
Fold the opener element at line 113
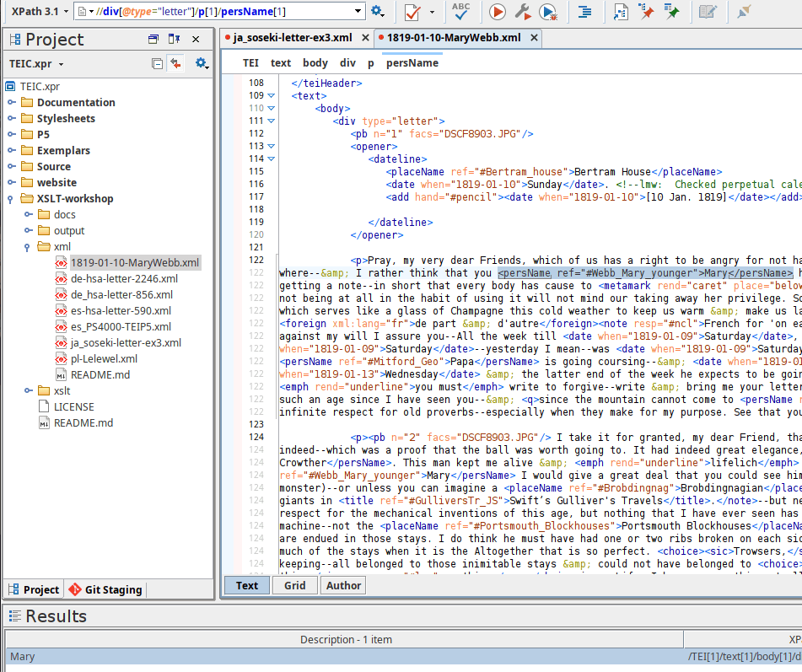tap(271, 146)
